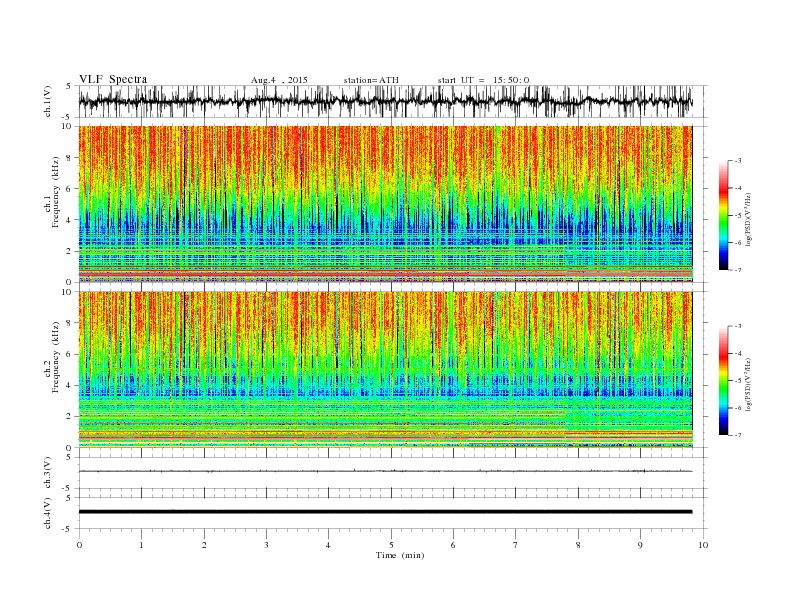This screenshot has width=792, height=612.
Task: Click the time axis tick label '8'
Action: tap(578, 545)
